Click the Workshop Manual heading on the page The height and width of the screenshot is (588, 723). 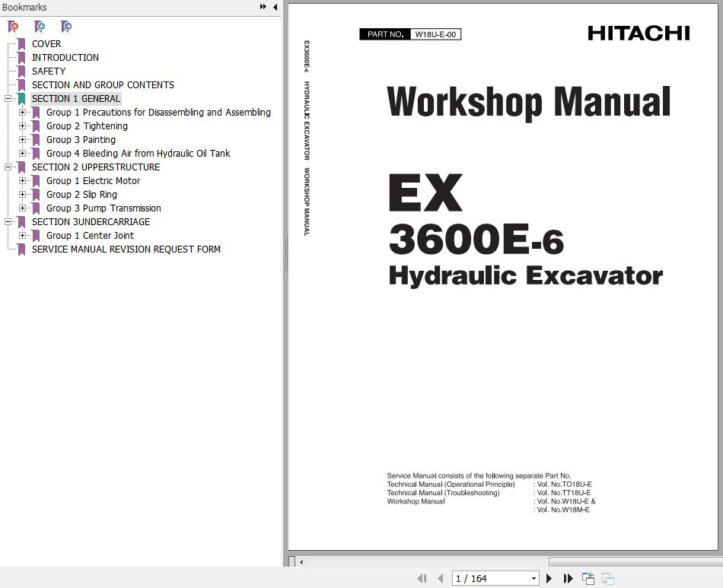(x=529, y=103)
